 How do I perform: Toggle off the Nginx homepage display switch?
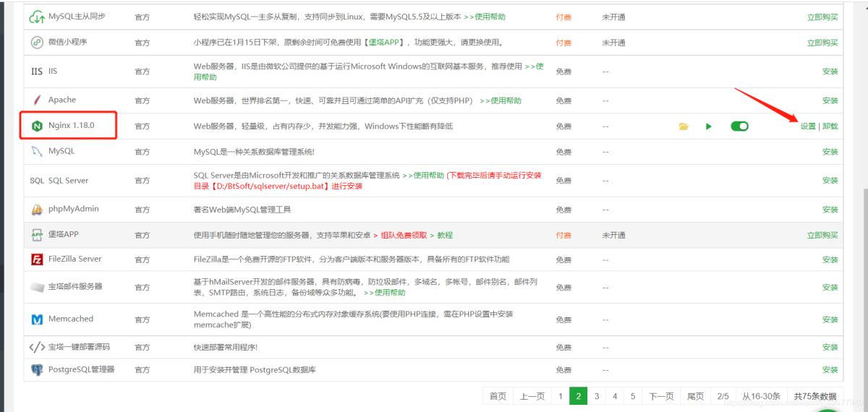tap(739, 126)
